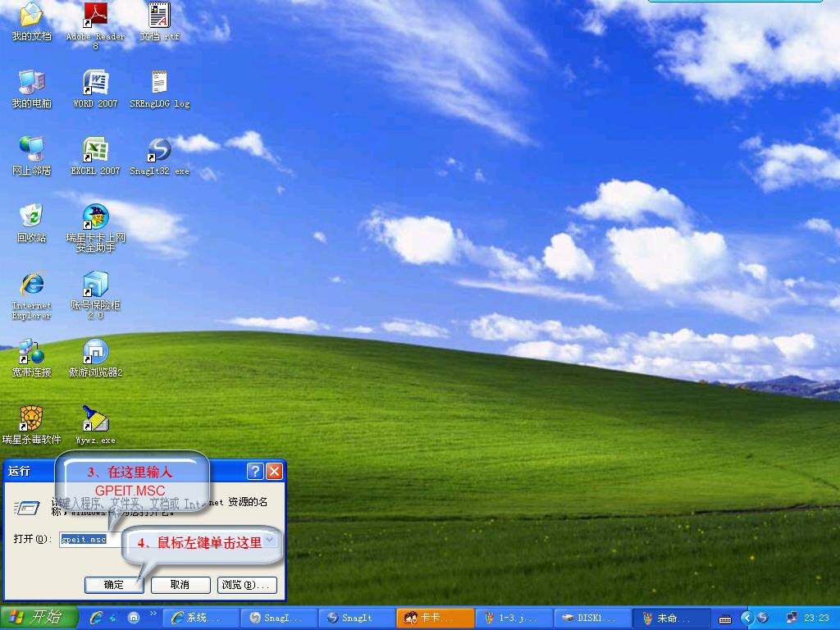Screen dimensions: 840x630
Task: Click the taskbar clock 23:23
Action: pos(816,618)
